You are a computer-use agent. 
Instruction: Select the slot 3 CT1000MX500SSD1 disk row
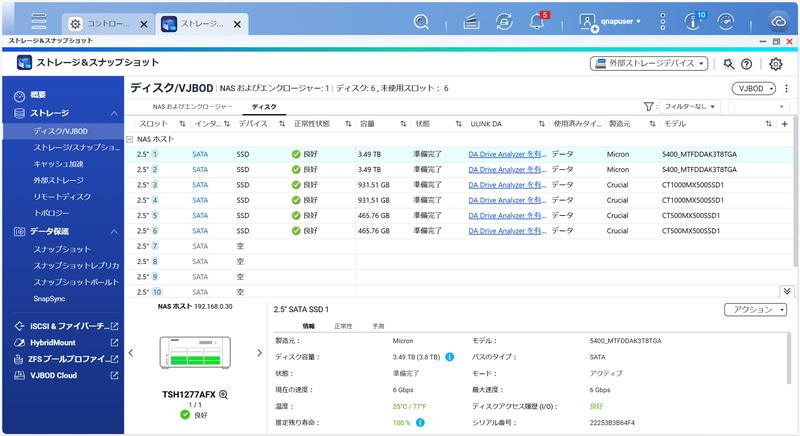(x=459, y=185)
